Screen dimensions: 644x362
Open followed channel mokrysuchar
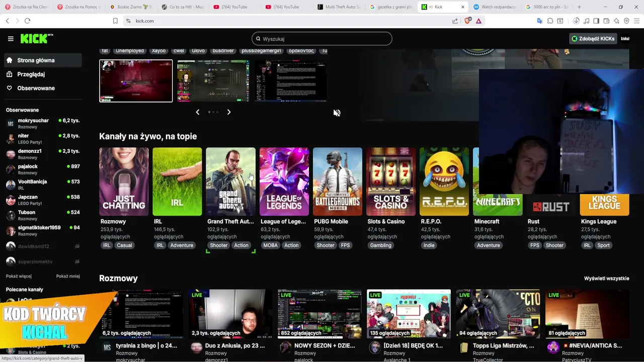pos(42,123)
